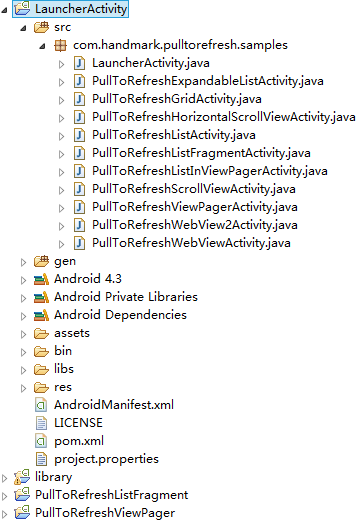
Task: Expand PullToRefreshGridActivity.java node
Action: (61, 100)
